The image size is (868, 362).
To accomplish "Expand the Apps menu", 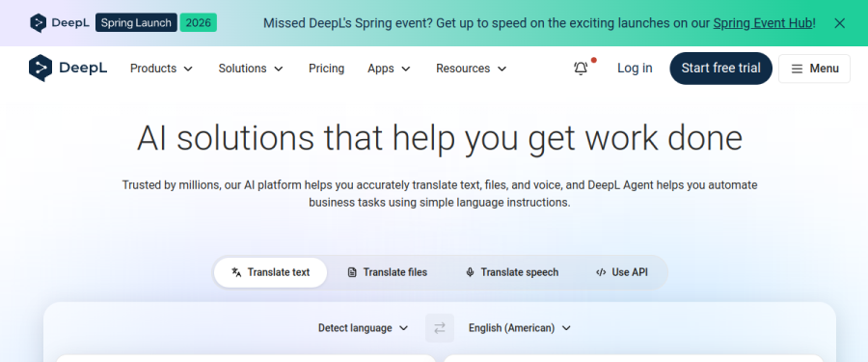I will tap(390, 69).
